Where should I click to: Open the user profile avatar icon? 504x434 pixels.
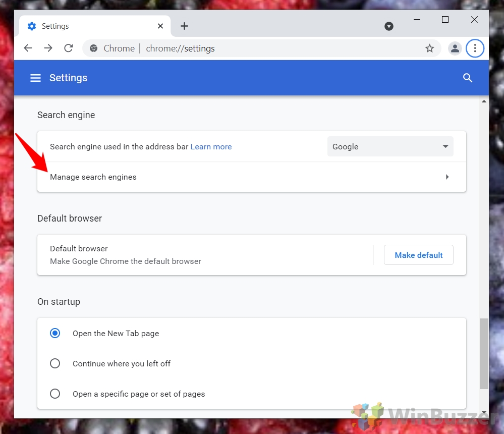455,48
